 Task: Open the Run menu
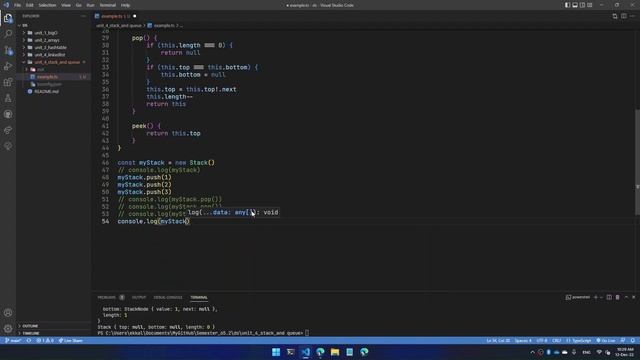(90, 5)
